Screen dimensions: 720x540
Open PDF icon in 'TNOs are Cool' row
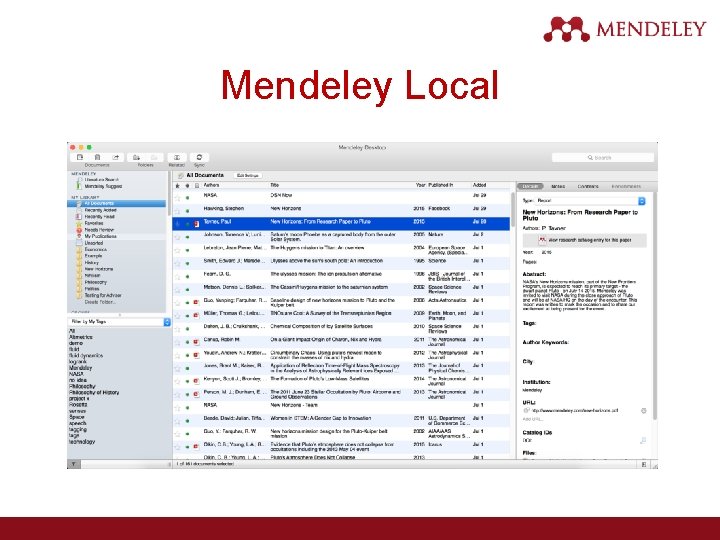[196, 315]
